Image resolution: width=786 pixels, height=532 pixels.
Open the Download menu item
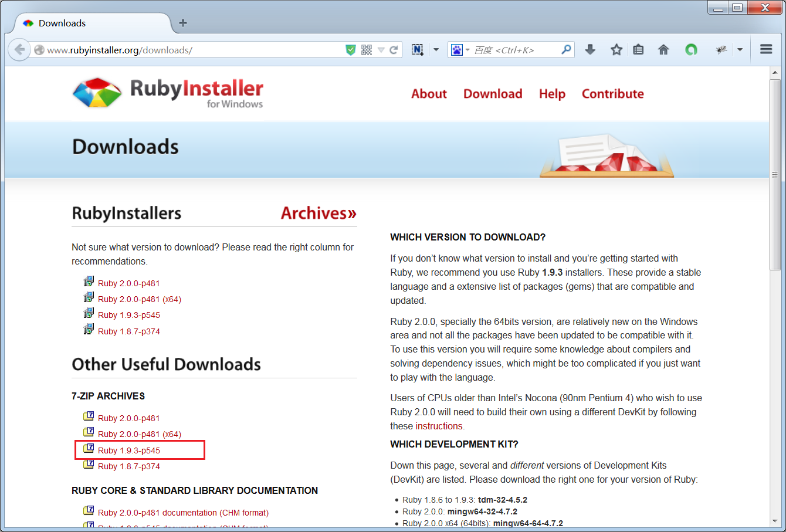[493, 94]
